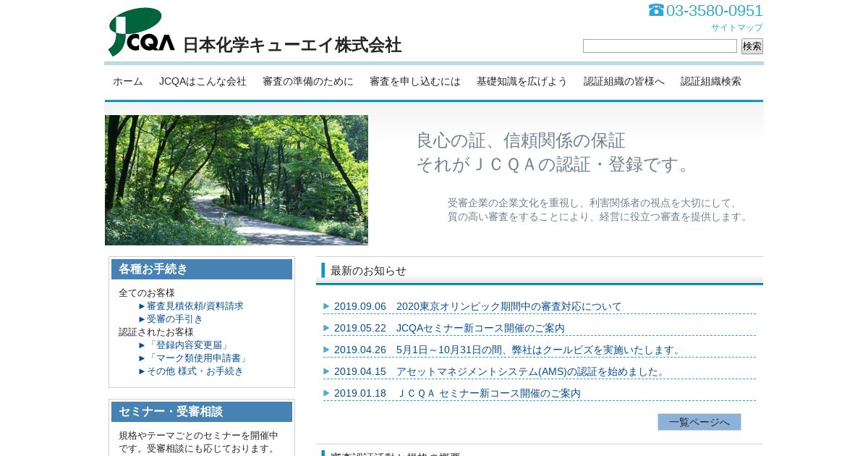Open the 認証組織の皆様へ menu item
The width and height of the screenshot is (868, 456).
pos(624,81)
